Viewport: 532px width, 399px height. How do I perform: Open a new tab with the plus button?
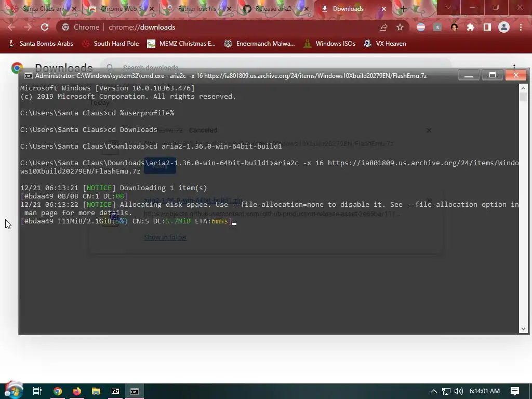tap(403, 9)
